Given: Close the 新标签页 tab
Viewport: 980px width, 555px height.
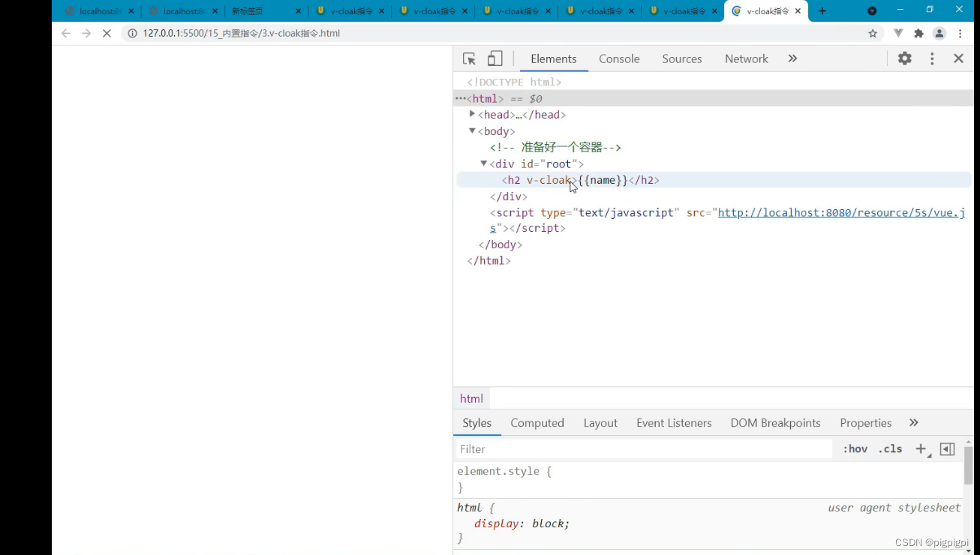Looking at the screenshot, I should click(x=298, y=11).
